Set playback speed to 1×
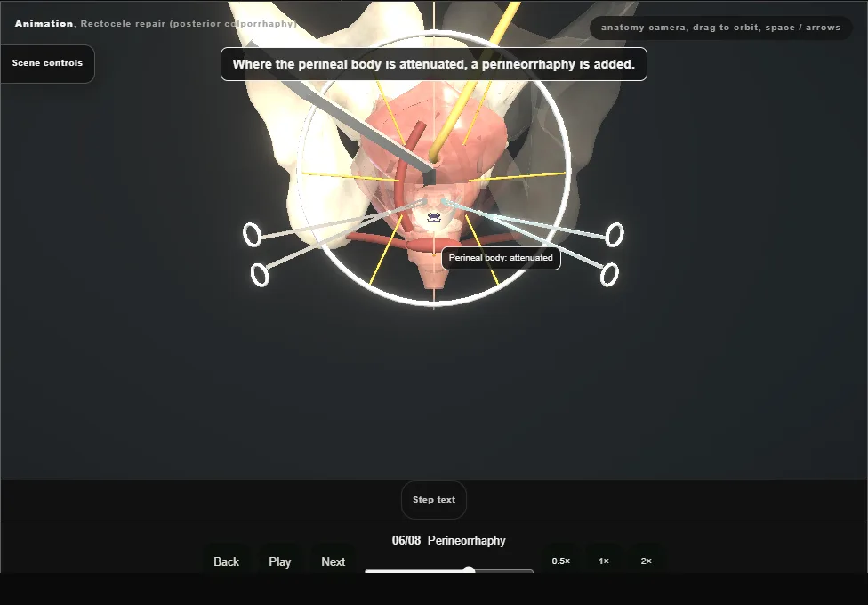 pyautogui.click(x=604, y=561)
